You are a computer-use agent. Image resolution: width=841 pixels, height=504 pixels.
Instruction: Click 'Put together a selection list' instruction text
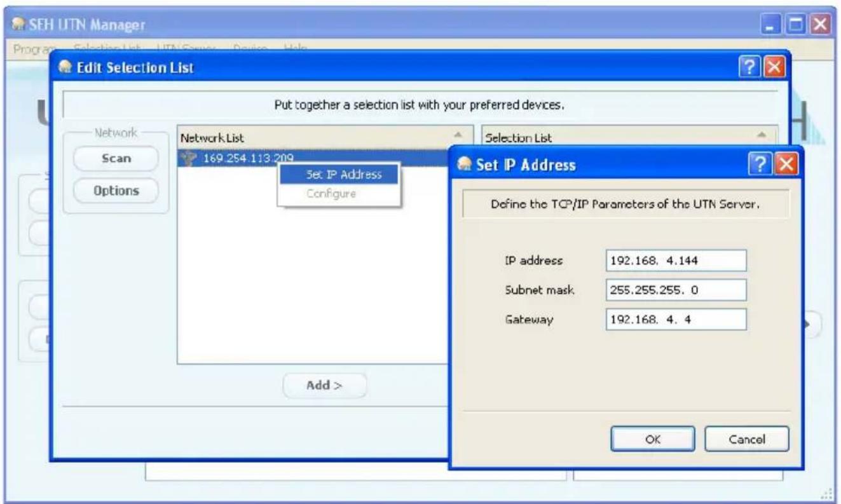420,106
